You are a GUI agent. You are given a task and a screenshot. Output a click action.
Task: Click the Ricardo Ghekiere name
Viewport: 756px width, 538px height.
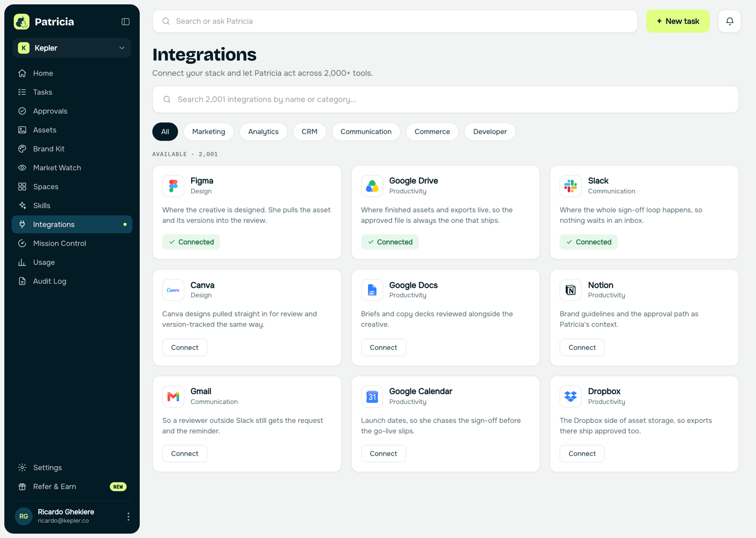click(x=66, y=512)
